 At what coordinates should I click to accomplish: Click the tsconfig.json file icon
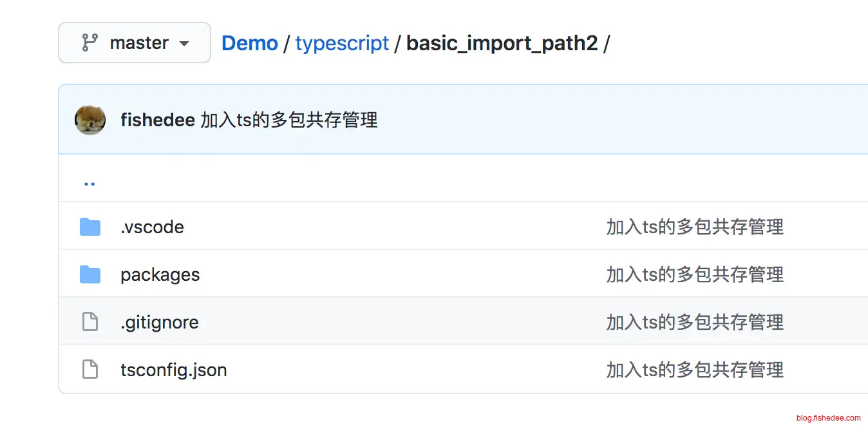click(x=90, y=370)
